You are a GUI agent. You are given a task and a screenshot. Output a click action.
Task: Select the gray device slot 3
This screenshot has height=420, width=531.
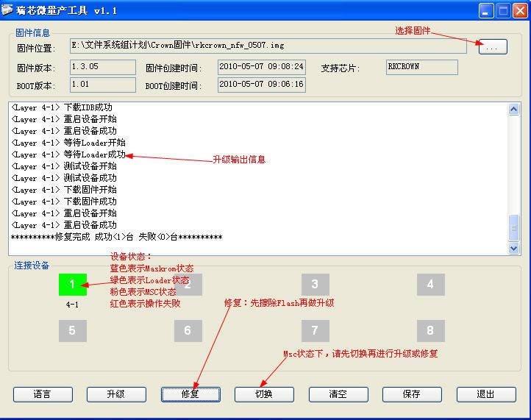tap(315, 284)
